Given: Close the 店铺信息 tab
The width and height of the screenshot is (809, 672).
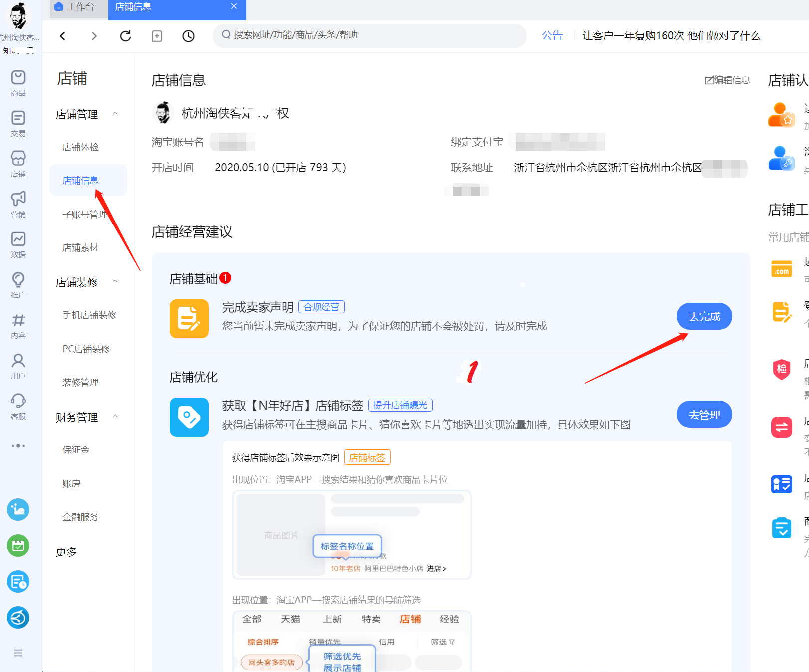Looking at the screenshot, I should pyautogui.click(x=234, y=6).
